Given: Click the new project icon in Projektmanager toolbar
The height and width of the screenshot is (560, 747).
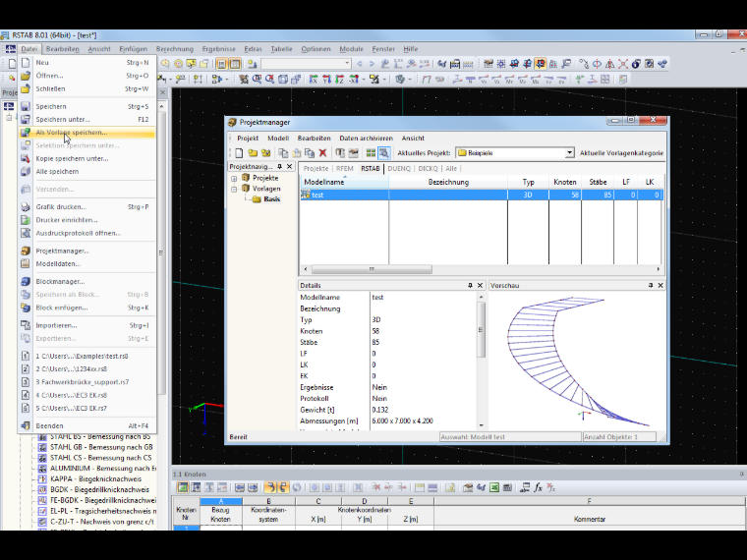Looking at the screenshot, I should (x=239, y=153).
